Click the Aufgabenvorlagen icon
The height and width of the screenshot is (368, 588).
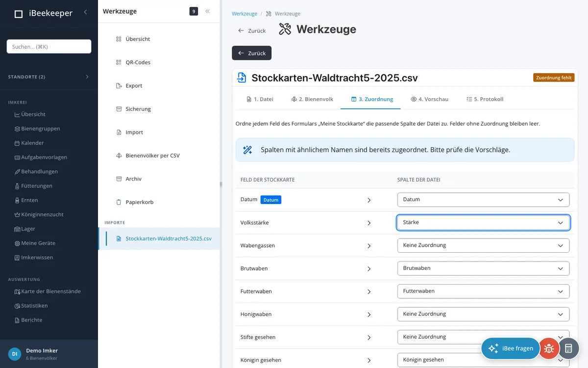point(17,158)
